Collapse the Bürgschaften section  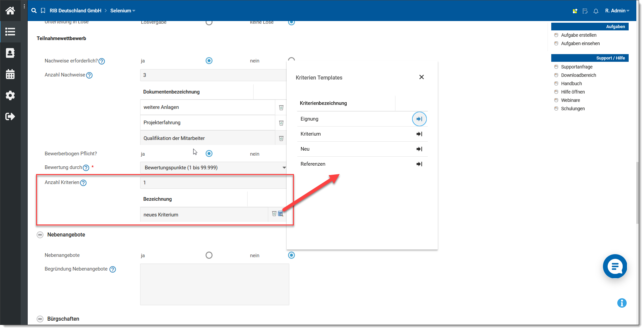tap(40, 319)
